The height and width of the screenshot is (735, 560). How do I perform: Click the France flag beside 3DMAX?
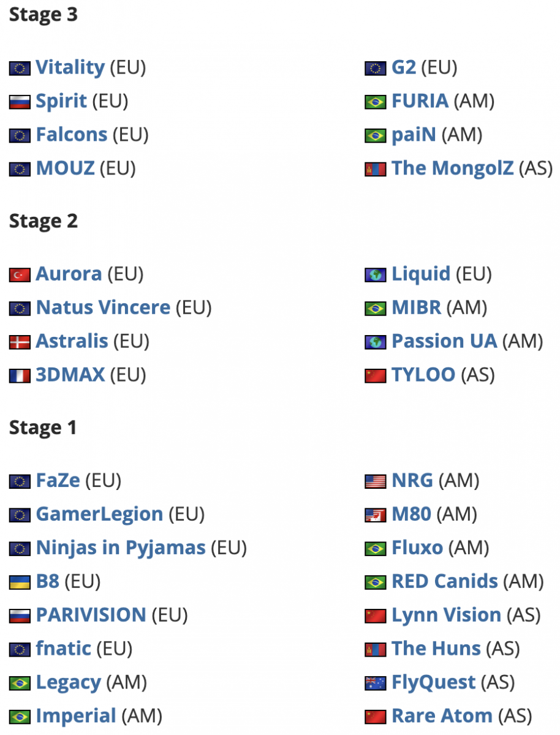(20, 375)
